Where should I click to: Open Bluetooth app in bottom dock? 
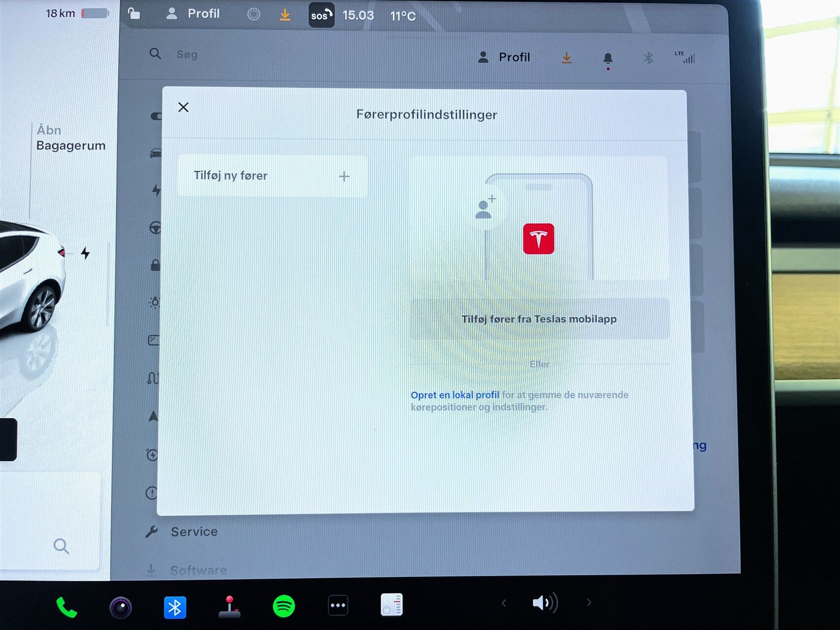click(175, 607)
